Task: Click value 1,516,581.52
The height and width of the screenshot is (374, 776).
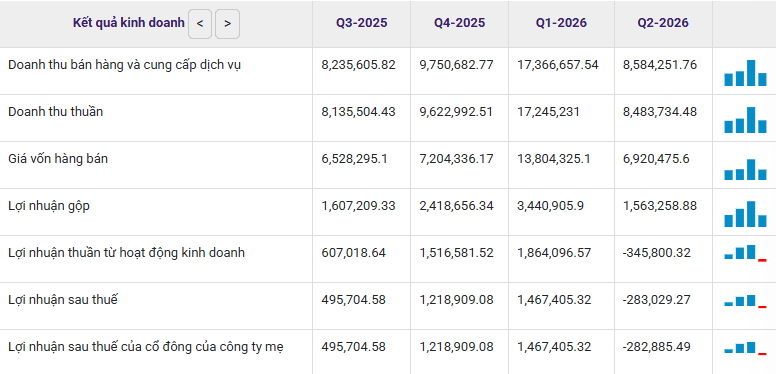Action: click(x=456, y=253)
